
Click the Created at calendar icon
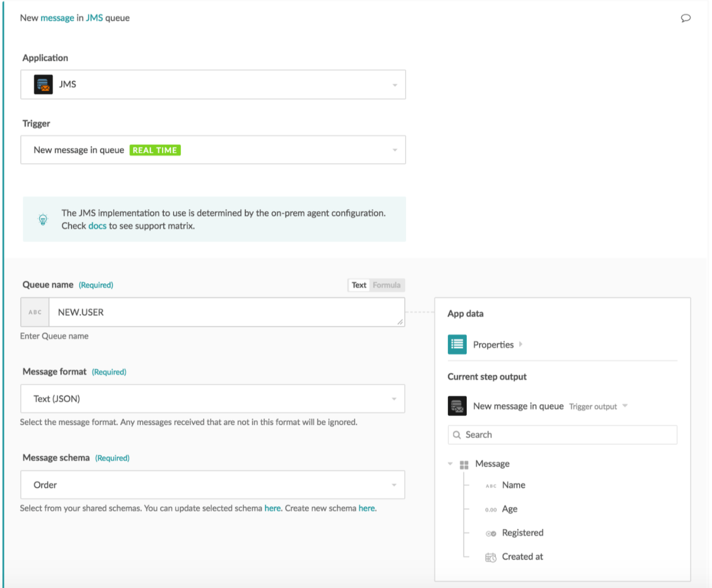[x=490, y=557]
